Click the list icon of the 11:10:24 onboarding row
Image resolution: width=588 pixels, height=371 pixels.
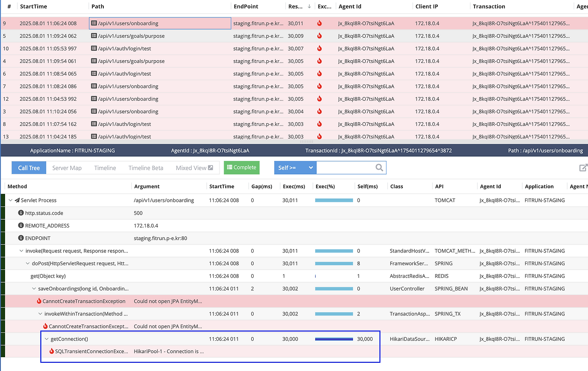point(94,112)
